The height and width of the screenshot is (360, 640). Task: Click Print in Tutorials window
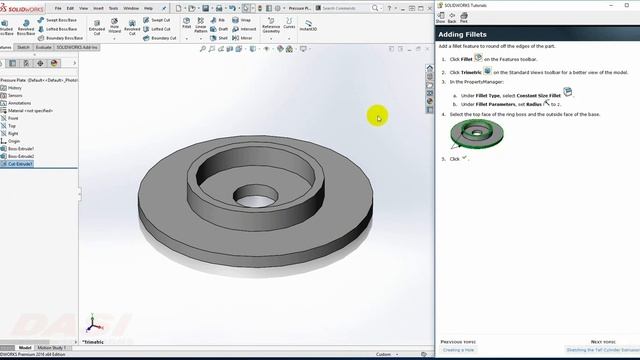(464, 18)
